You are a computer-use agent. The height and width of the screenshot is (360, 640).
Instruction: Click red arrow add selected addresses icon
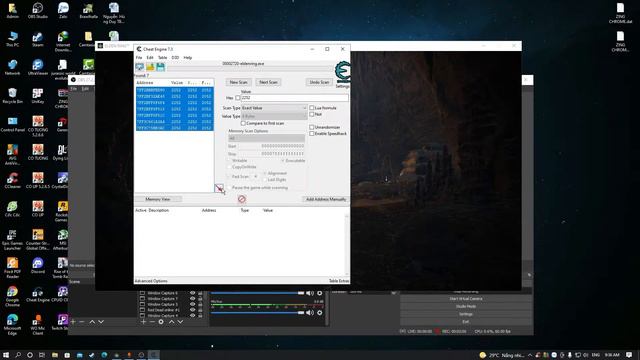pyautogui.click(x=220, y=188)
